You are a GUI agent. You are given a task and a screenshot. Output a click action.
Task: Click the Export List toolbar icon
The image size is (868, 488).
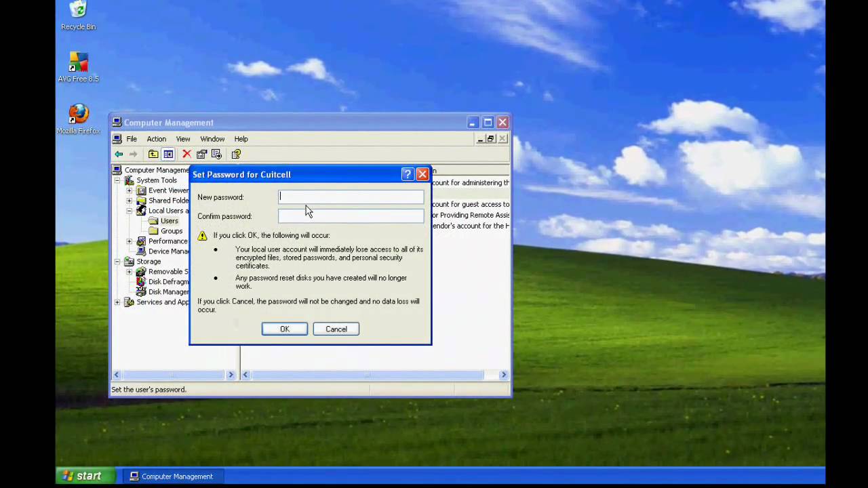[x=216, y=155]
